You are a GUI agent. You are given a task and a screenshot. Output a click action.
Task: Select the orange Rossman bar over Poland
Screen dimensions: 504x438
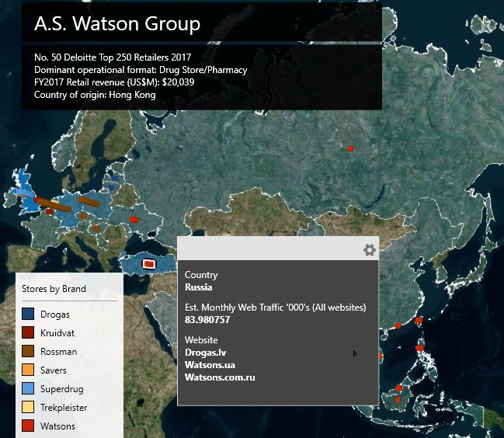coord(89,202)
